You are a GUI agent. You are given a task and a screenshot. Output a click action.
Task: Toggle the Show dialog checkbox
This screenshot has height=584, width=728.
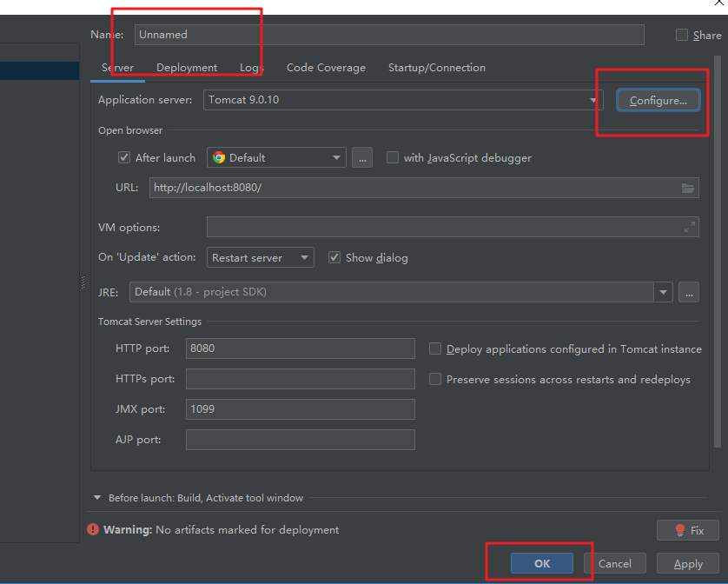334,257
